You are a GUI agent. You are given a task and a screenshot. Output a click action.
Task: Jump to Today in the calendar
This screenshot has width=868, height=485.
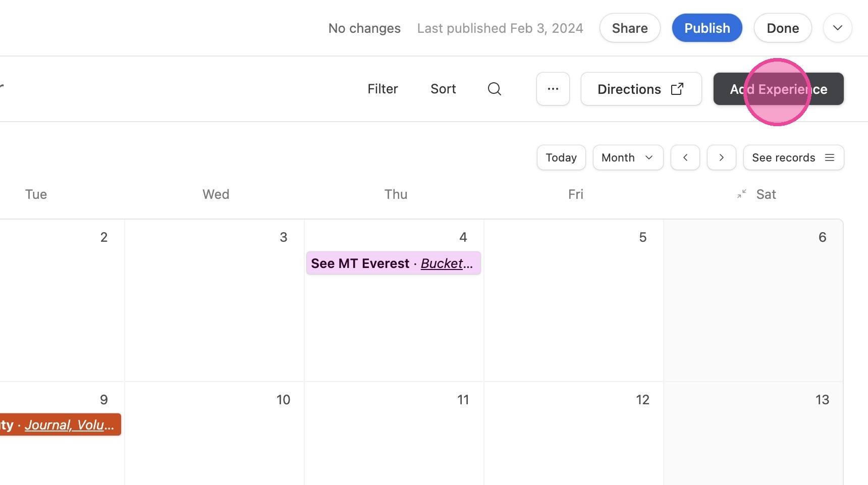pyautogui.click(x=561, y=157)
